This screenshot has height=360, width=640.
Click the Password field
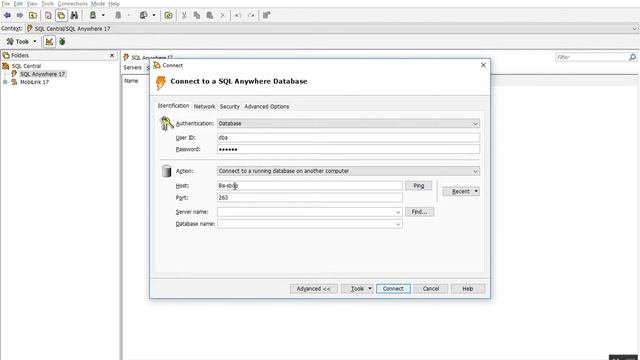click(348, 149)
